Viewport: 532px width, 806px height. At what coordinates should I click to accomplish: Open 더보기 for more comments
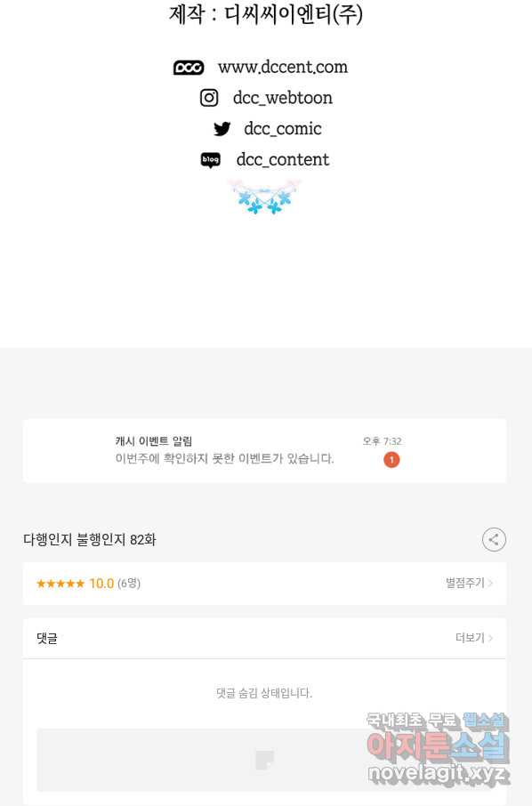pyautogui.click(x=470, y=638)
